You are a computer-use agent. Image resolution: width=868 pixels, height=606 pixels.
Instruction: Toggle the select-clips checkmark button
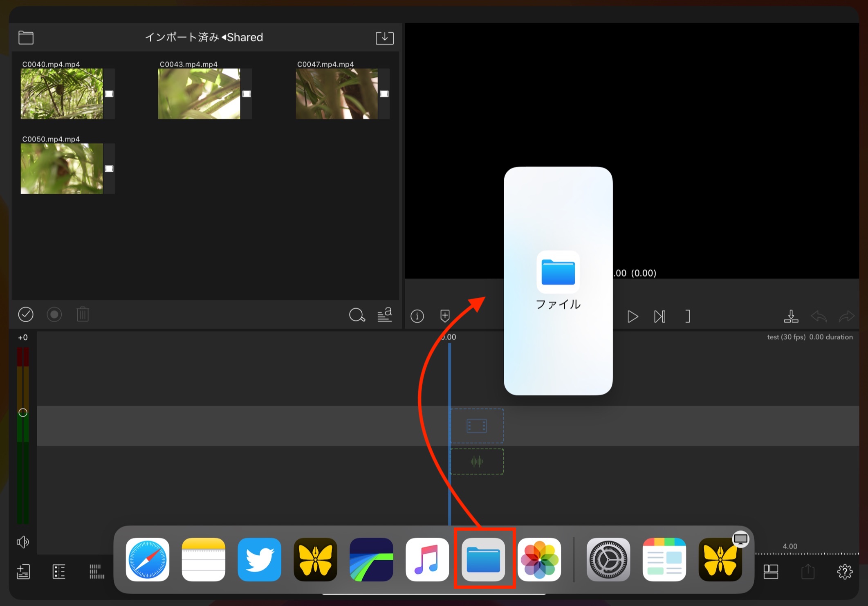26,314
